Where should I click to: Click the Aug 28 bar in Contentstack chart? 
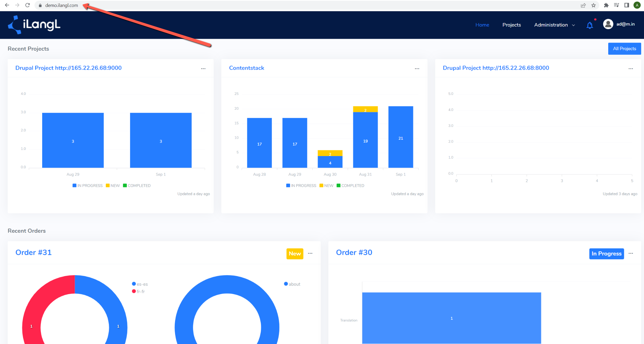(x=259, y=143)
